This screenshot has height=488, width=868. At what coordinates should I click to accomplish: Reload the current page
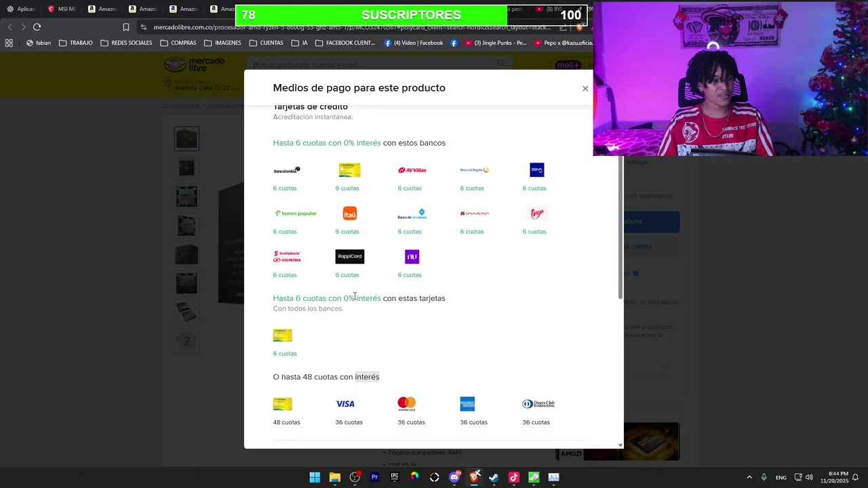37,27
